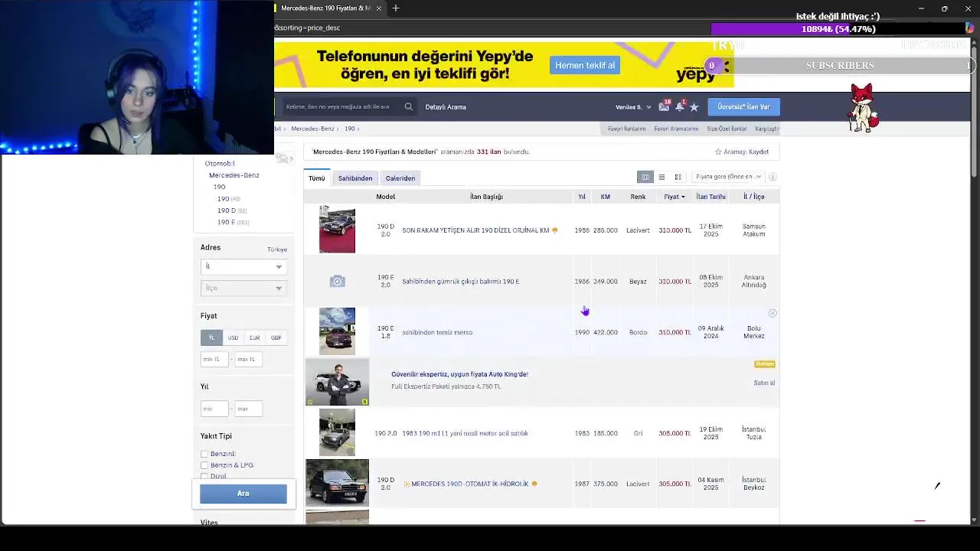Click the Ara filter button
Viewport: 980px width, 551px height.
click(x=243, y=494)
